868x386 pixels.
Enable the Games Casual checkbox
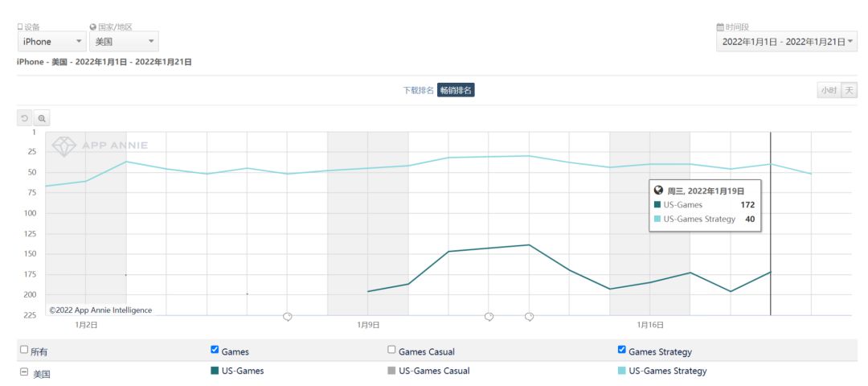click(x=391, y=350)
